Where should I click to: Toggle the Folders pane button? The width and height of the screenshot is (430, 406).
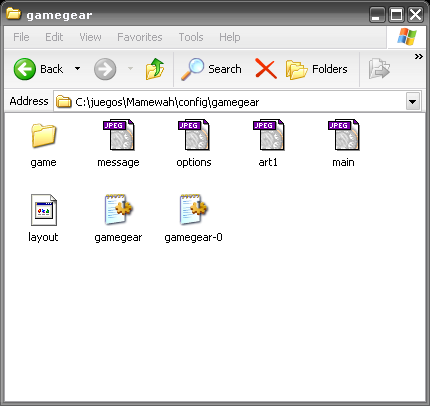pyautogui.click(x=317, y=69)
